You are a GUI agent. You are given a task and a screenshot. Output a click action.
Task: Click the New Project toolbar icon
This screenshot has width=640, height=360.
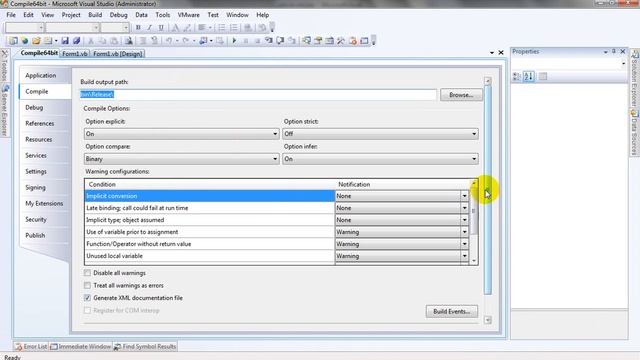point(13,41)
